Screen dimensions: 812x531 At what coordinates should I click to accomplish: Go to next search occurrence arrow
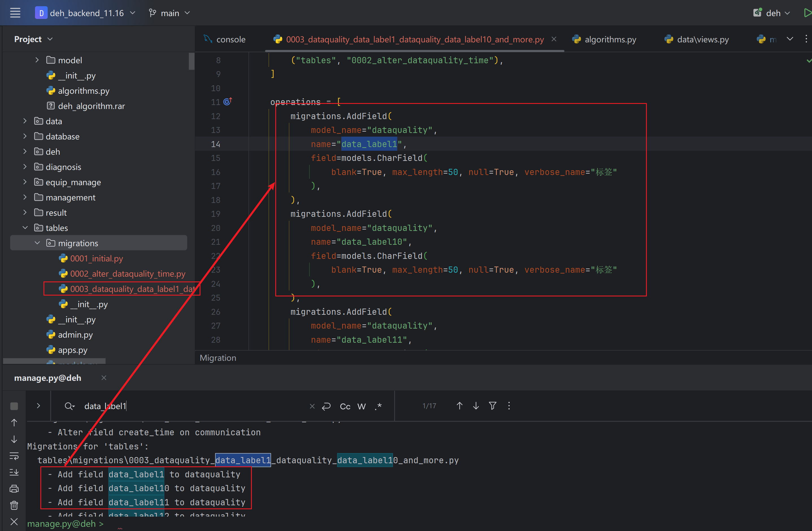tap(476, 405)
